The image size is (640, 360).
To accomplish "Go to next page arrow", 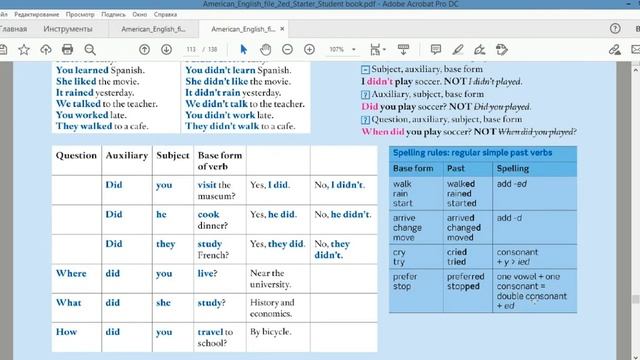I will (166, 50).
